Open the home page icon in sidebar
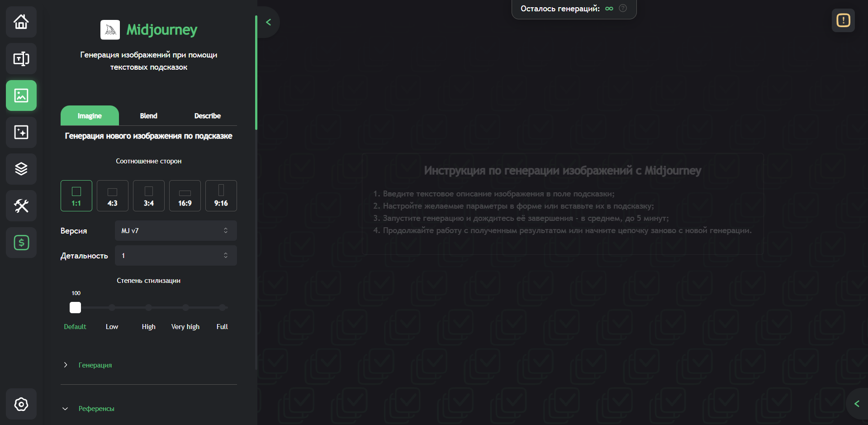868x425 pixels. [x=21, y=22]
